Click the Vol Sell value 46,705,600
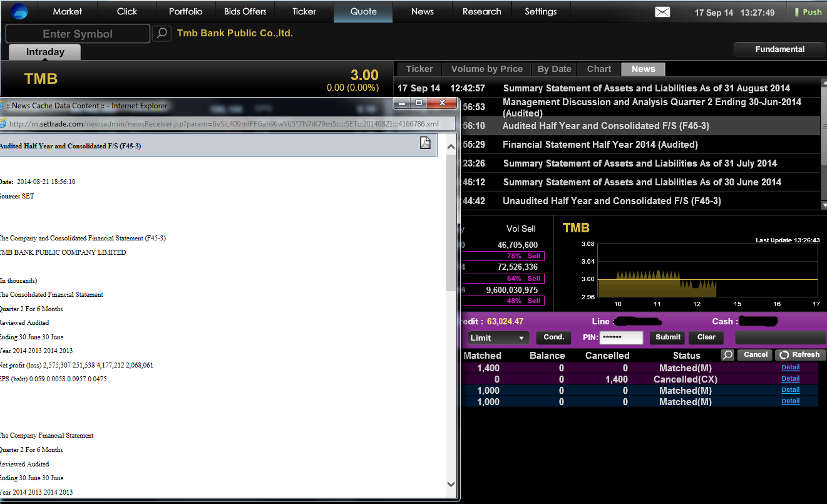Viewport: 827px width, 504px height. click(518, 245)
